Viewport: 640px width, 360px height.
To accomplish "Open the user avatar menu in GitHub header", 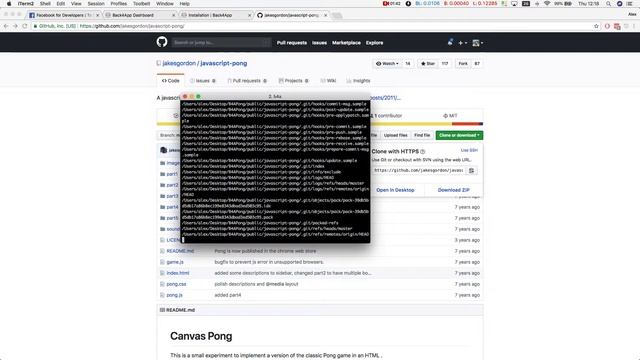I will pyautogui.click(x=478, y=43).
